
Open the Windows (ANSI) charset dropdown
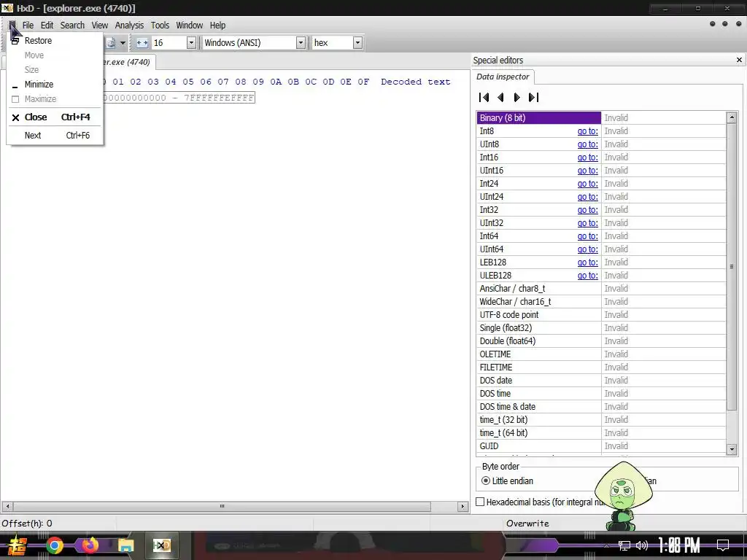coord(301,43)
